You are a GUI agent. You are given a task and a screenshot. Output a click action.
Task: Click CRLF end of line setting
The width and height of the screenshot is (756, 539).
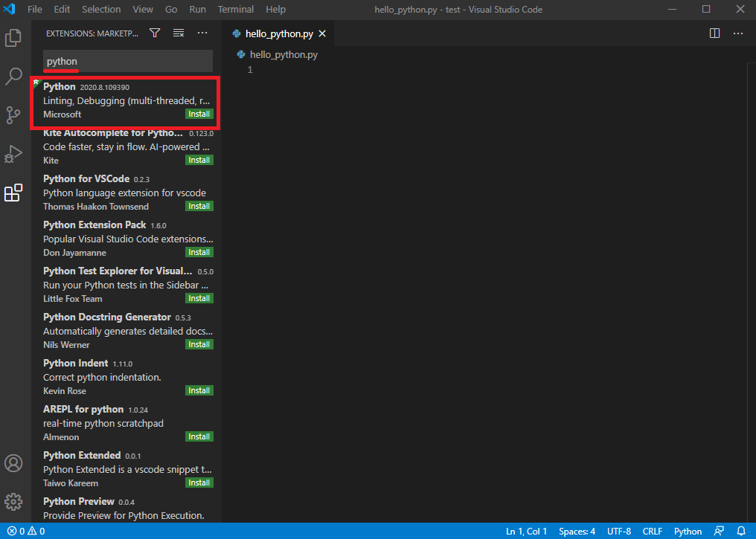[653, 532]
